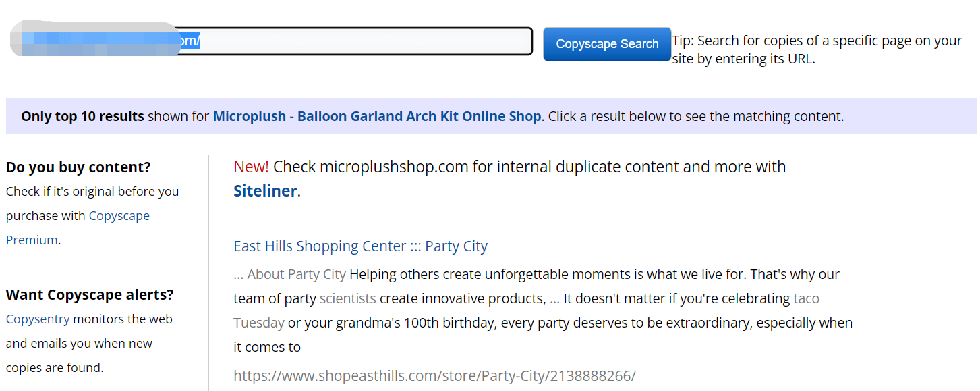Screen dimensions: 980x391
Task: Click the Copyscape Search button
Action: pos(607,44)
